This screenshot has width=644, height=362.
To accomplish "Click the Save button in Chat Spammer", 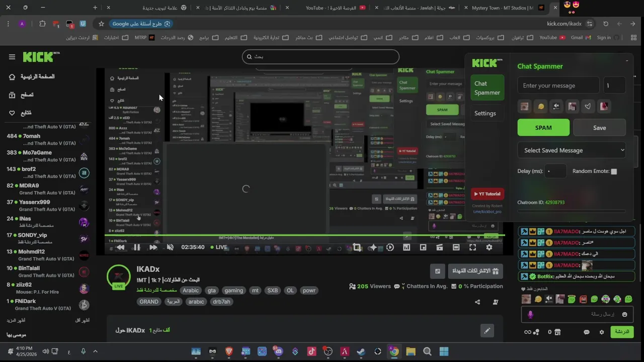I will click(599, 128).
